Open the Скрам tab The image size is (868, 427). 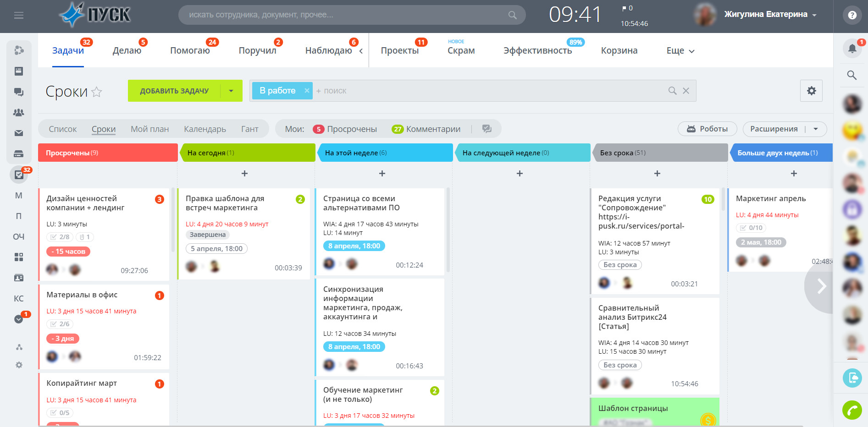click(x=461, y=50)
